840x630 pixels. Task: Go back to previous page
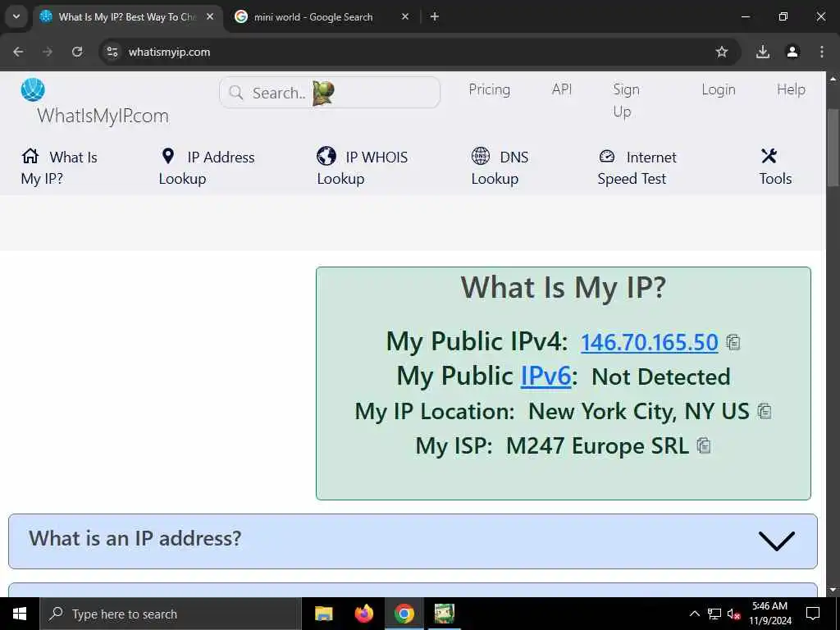click(x=18, y=52)
